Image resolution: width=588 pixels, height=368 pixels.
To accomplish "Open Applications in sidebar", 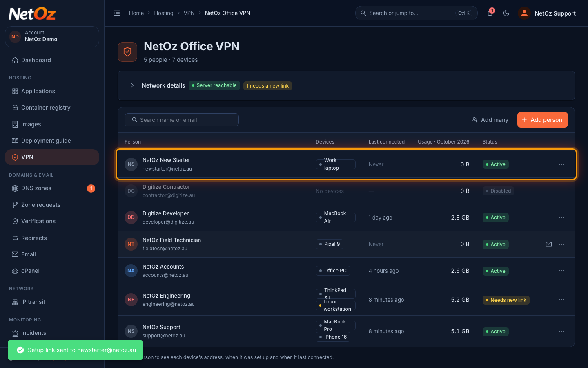I will 52,91.
